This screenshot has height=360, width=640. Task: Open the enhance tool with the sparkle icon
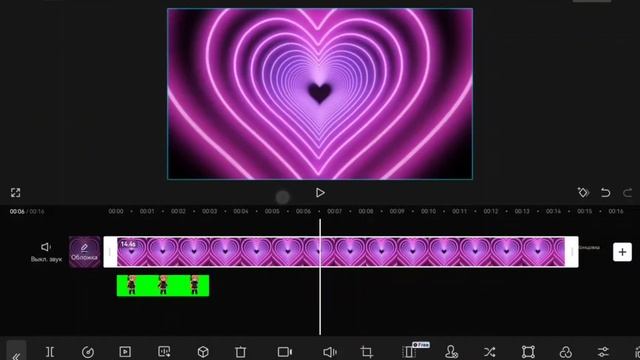[x=164, y=352]
